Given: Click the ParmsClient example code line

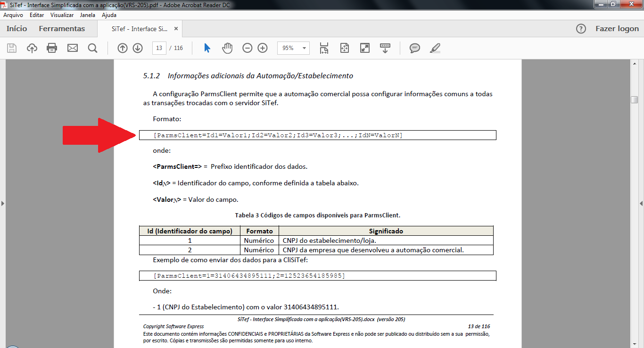Looking at the screenshot, I should (317, 275).
